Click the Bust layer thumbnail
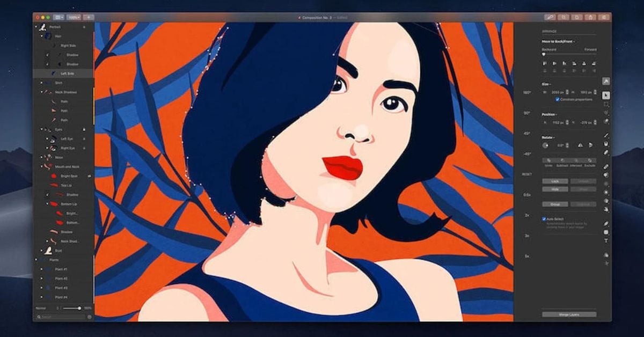The image size is (644, 337). coord(48,251)
